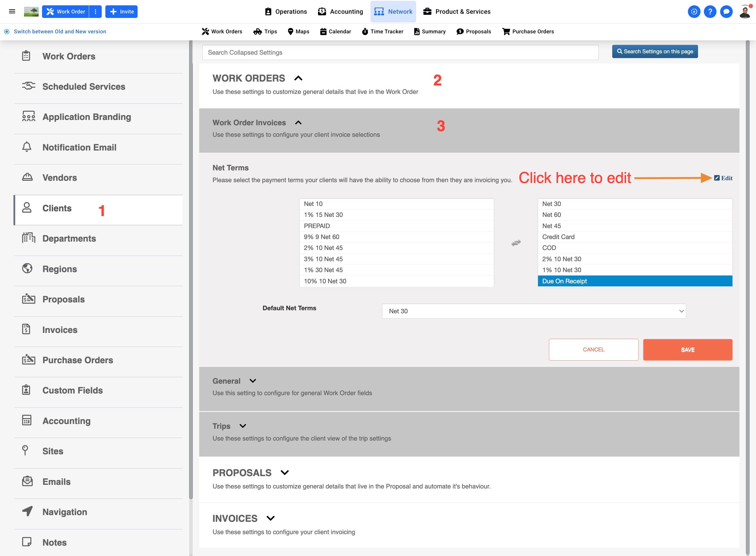Click the help question mark icon
The width and height of the screenshot is (756, 556).
[710, 12]
